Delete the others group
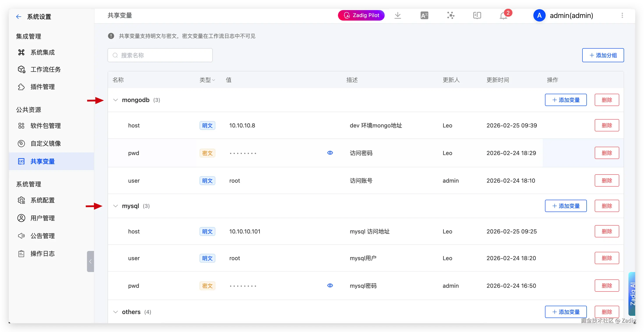This screenshot has height=332, width=644. coord(607,312)
